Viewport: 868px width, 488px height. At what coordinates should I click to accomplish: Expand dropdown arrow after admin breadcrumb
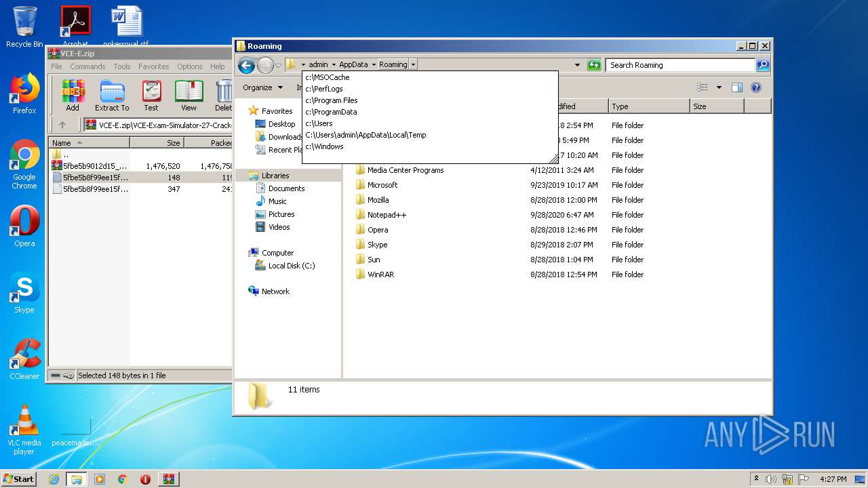point(334,65)
